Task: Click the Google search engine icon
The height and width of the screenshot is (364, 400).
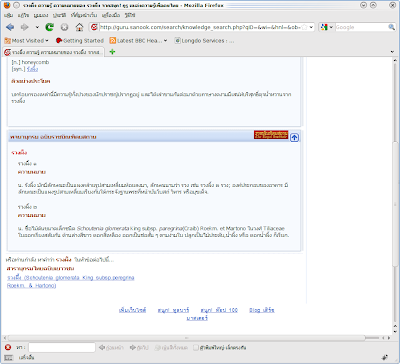Action: point(324,27)
